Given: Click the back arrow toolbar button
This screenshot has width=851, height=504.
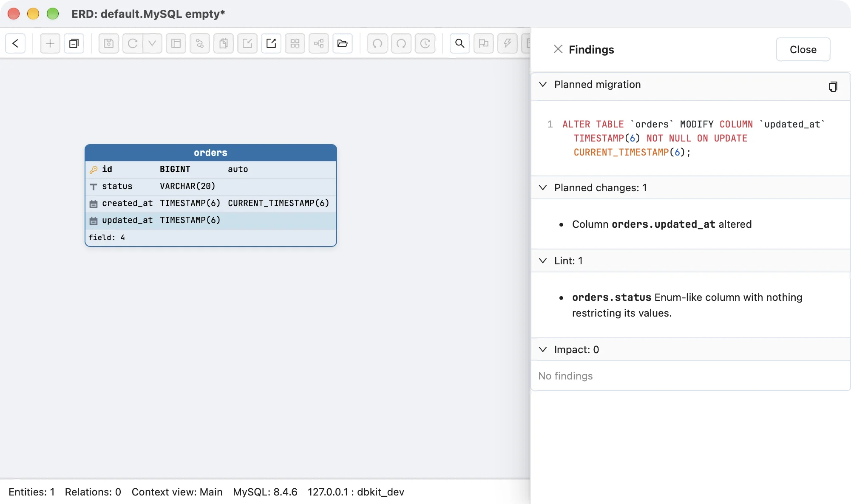Looking at the screenshot, I should [x=15, y=43].
